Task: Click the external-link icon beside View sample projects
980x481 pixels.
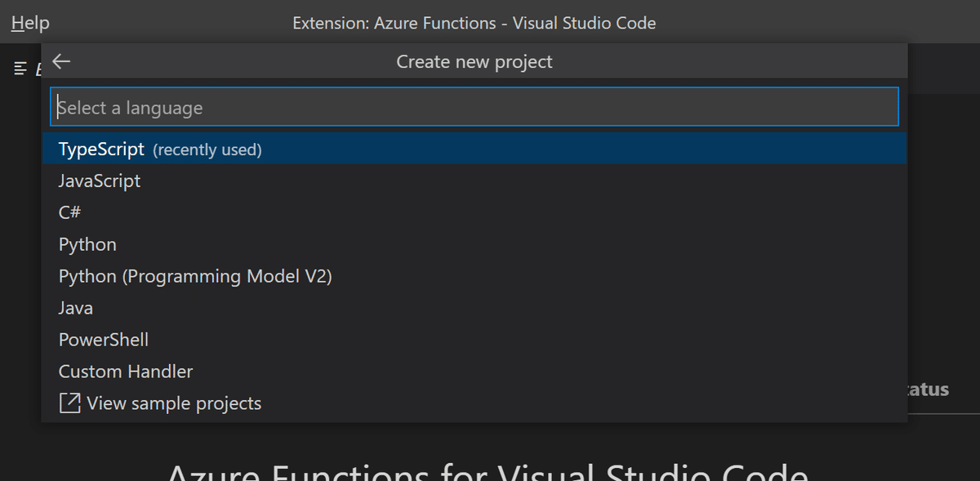Action: tap(69, 402)
